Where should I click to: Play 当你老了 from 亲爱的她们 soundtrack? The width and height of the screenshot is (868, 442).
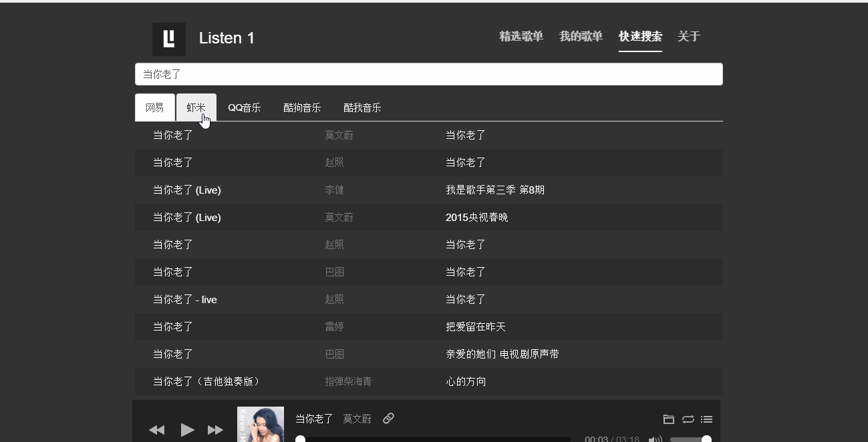pos(173,355)
